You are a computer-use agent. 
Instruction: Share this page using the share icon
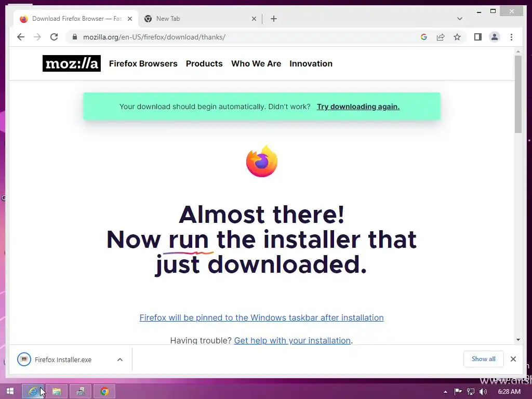(x=441, y=37)
